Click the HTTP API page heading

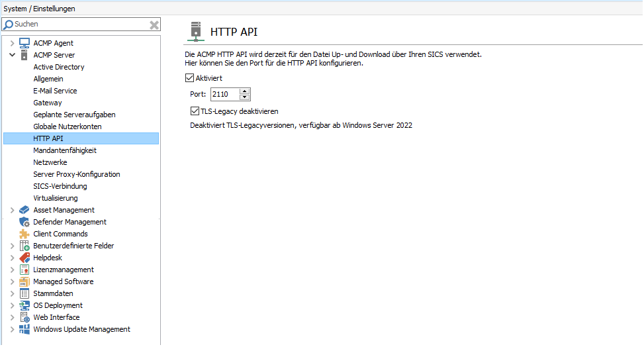tap(234, 32)
